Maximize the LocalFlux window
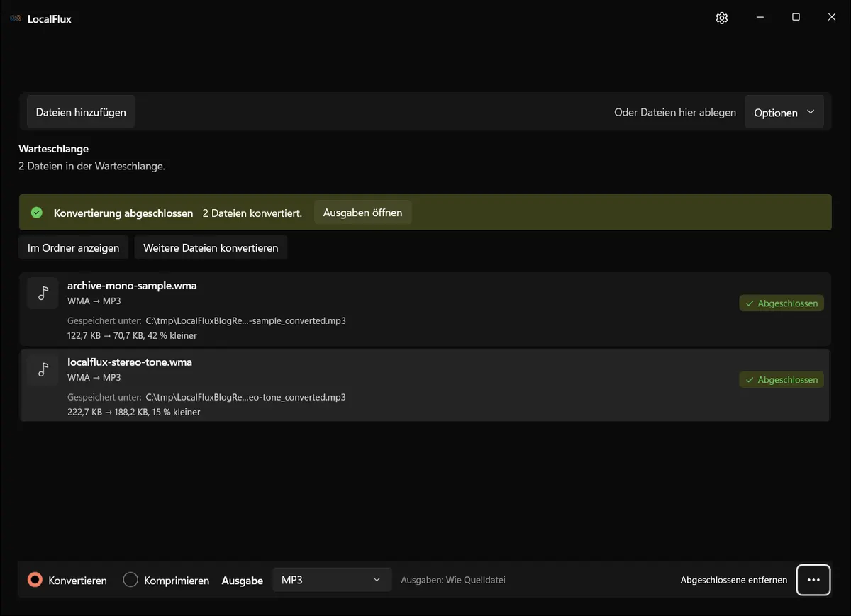Image resolution: width=851 pixels, height=616 pixels. [796, 18]
